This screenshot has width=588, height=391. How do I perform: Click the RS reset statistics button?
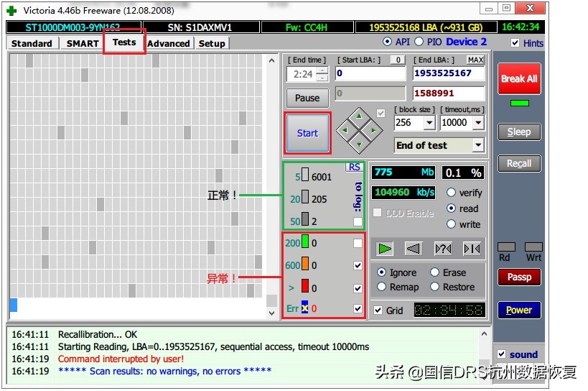(x=354, y=167)
